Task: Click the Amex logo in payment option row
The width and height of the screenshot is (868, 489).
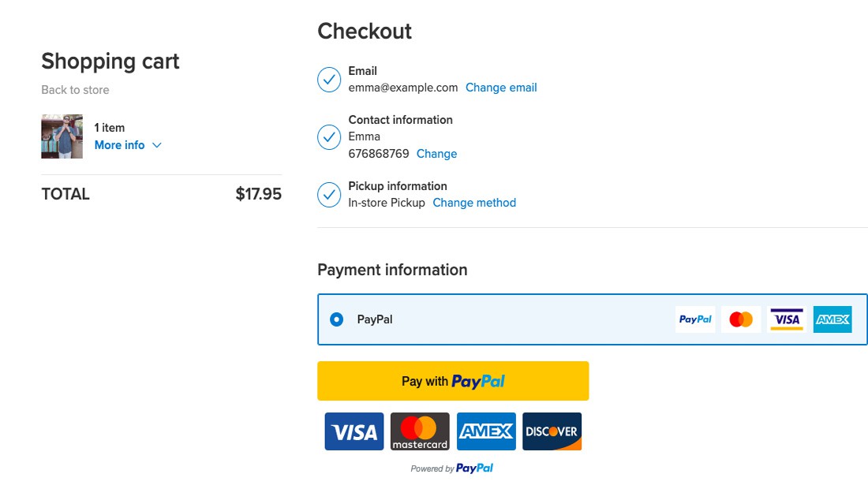Action: click(832, 319)
